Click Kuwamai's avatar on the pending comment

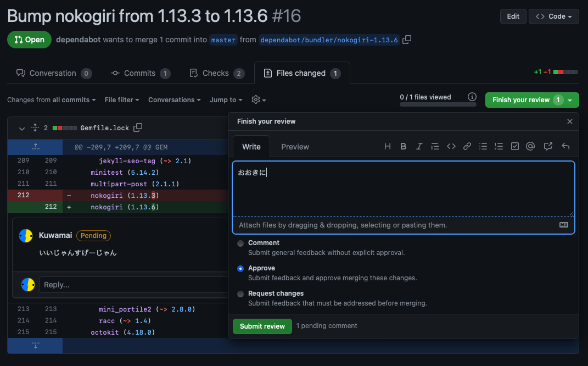pos(26,236)
